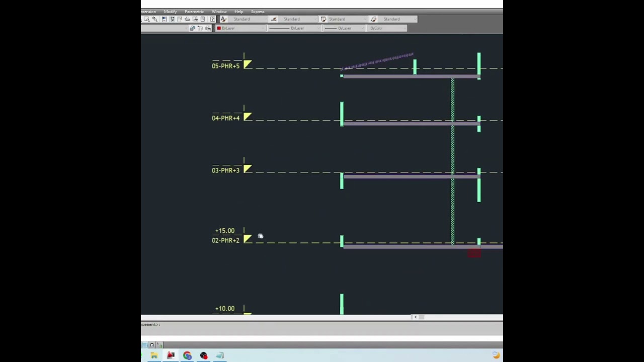Image resolution: width=644 pixels, height=362 pixels.
Task: Click the red ByLayer color swatch
Action: point(219,28)
